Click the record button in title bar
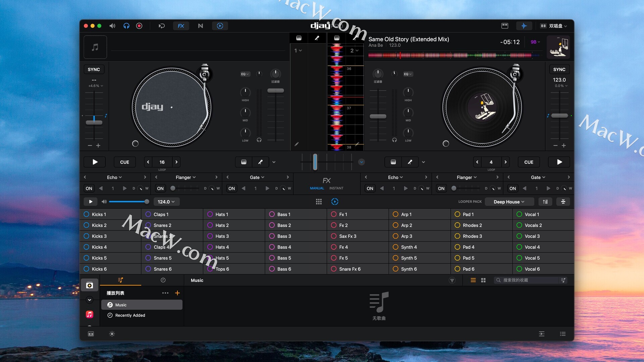 tap(139, 26)
